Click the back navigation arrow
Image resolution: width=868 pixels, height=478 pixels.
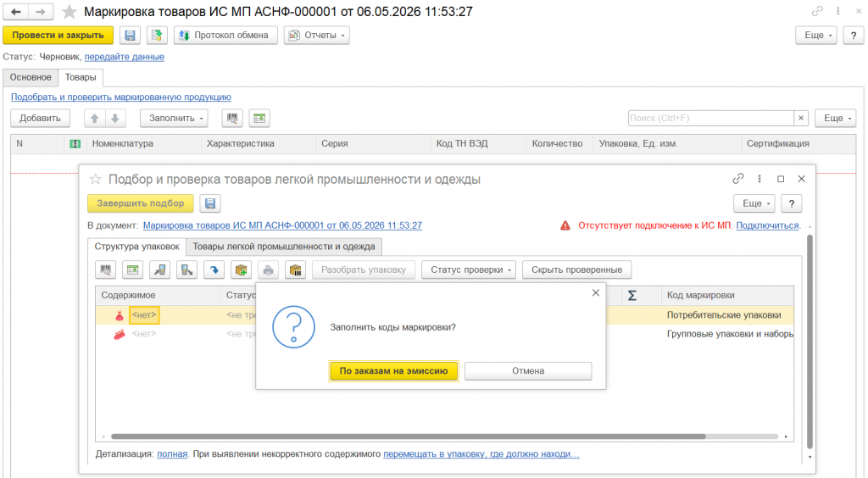coord(16,12)
